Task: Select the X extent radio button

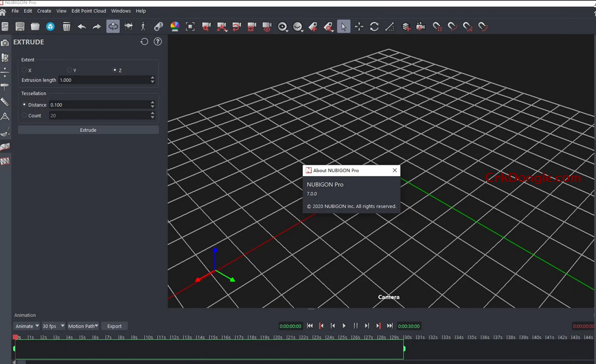Action: pyautogui.click(x=24, y=70)
